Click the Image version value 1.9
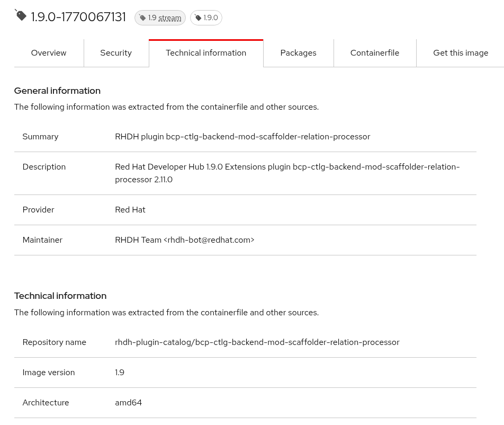The width and height of the screenshot is (504, 425). click(x=120, y=373)
